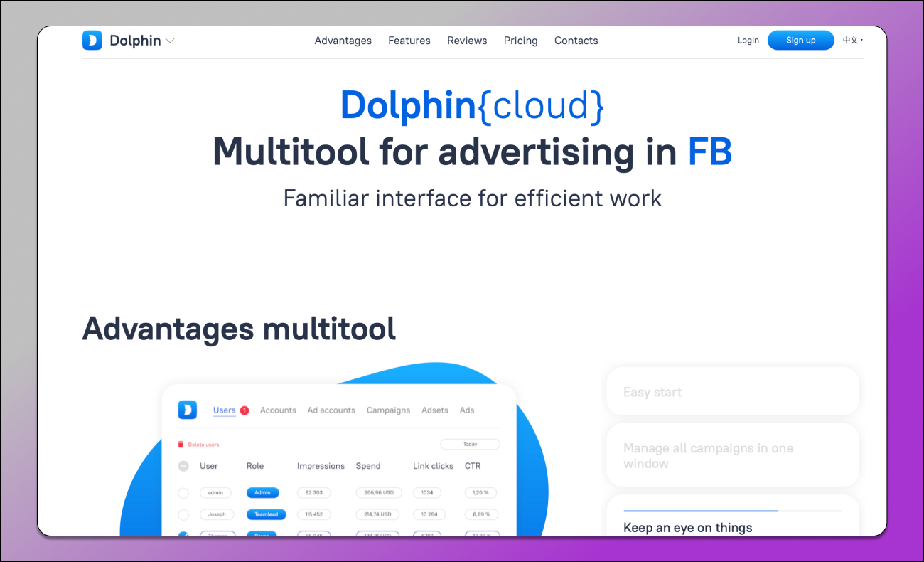This screenshot has height=562, width=924.
Task: Click the blue Admin role badge
Action: (x=263, y=492)
